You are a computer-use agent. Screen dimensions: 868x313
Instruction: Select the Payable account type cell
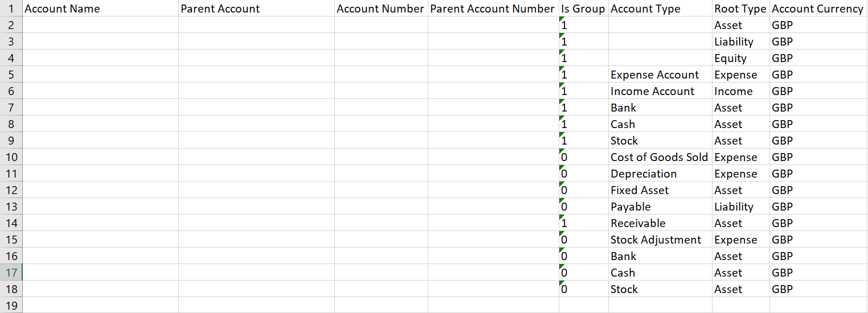pos(630,207)
